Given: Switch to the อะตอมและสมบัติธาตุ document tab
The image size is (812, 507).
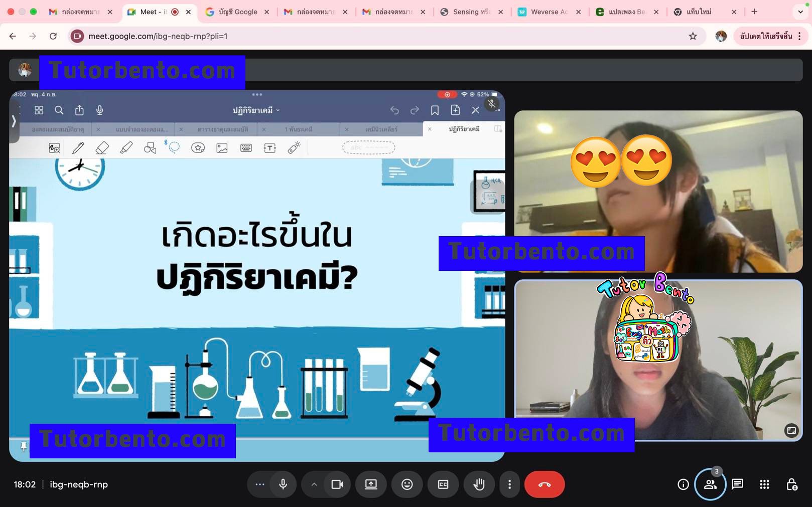Looking at the screenshot, I should (x=58, y=129).
